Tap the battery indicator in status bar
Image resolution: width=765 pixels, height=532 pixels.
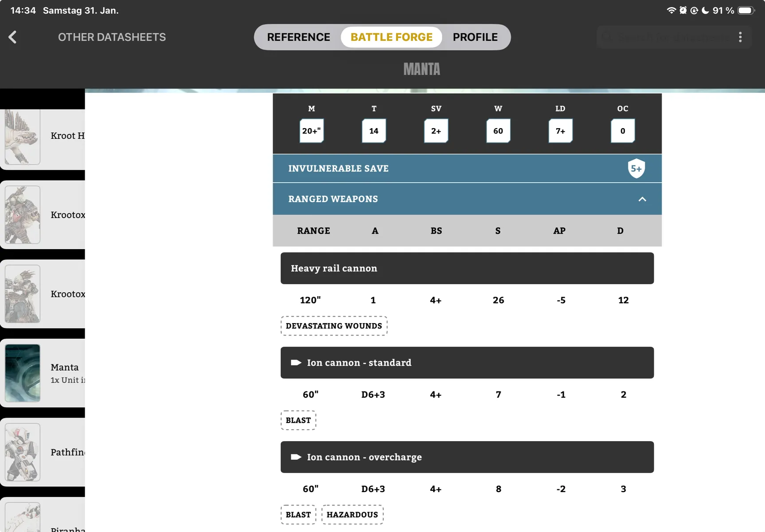tap(745, 10)
